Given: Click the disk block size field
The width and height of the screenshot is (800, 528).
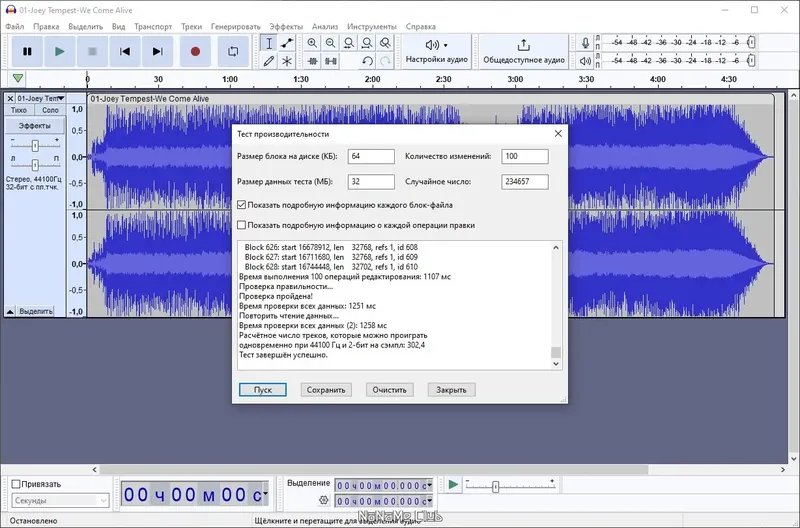Looking at the screenshot, I should click(371, 157).
